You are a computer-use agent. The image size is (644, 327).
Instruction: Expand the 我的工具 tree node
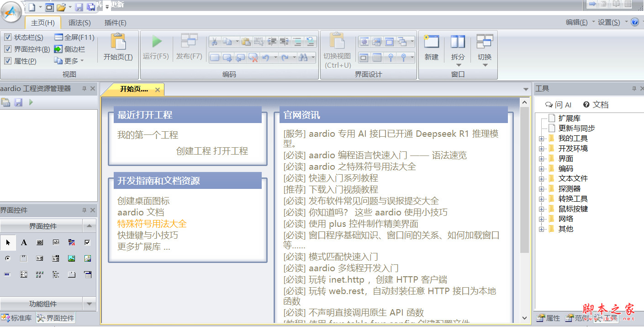point(541,138)
